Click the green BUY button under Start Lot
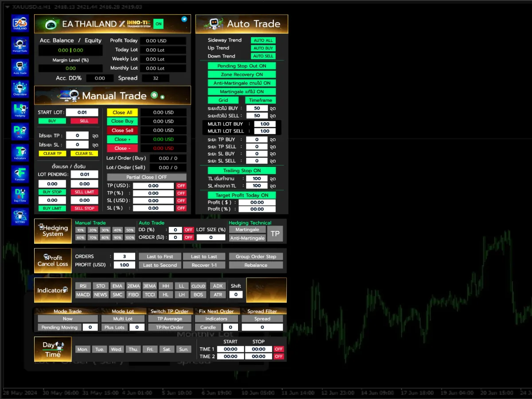This screenshot has height=399, width=532. (x=52, y=121)
